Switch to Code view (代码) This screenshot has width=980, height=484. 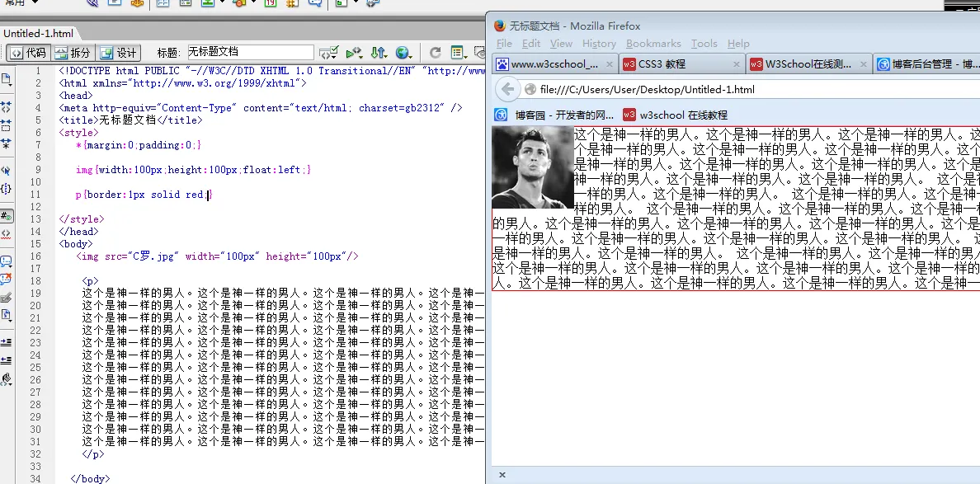click(x=27, y=53)
